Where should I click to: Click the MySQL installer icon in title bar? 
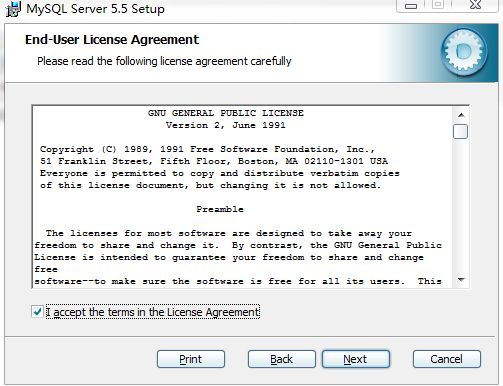[x=13, y=9]
